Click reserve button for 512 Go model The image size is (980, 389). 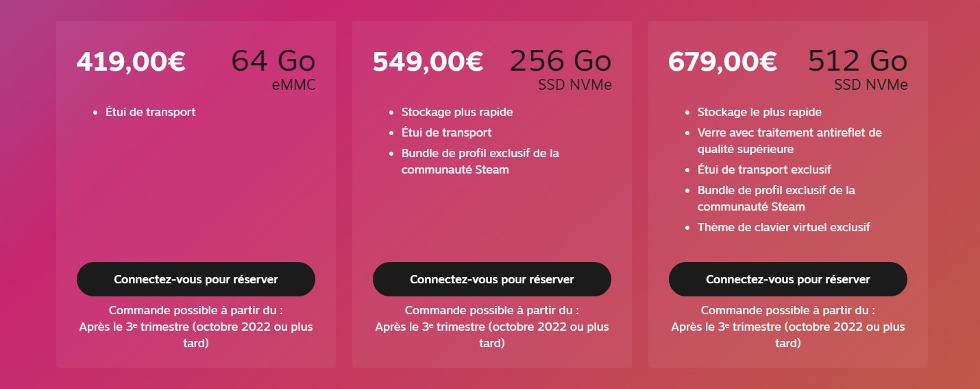pyautogui.click(x=788, y=279)
